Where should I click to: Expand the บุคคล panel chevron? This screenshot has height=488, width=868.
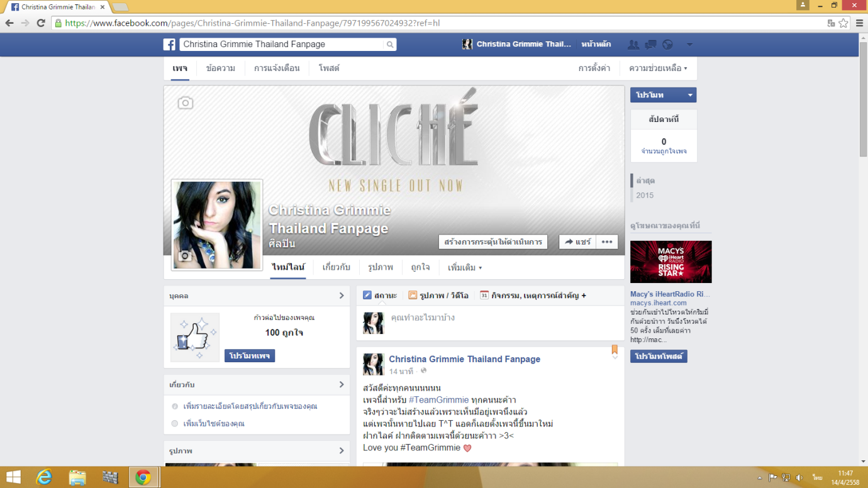(x=342, y=296)
